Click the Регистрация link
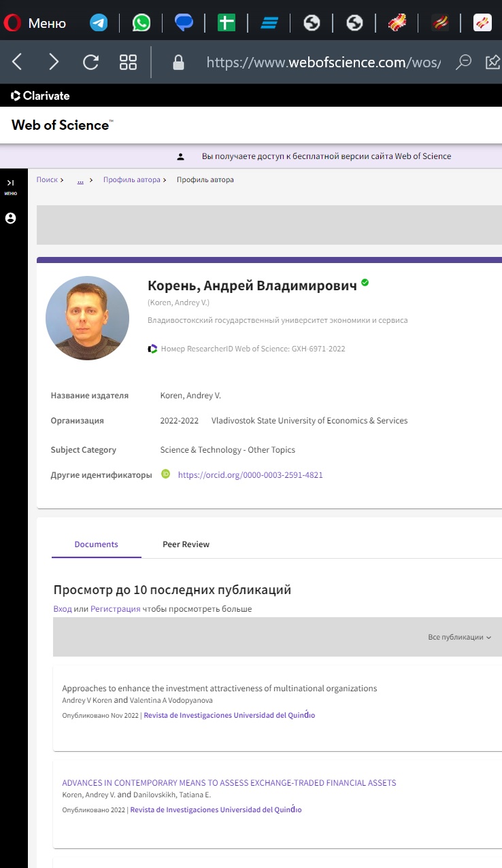 pos(116,609)
